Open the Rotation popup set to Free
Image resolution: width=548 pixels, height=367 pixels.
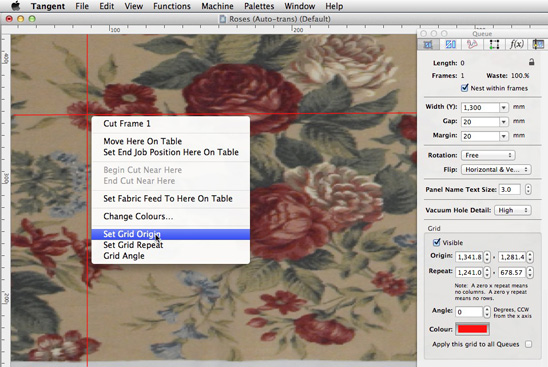488,155
